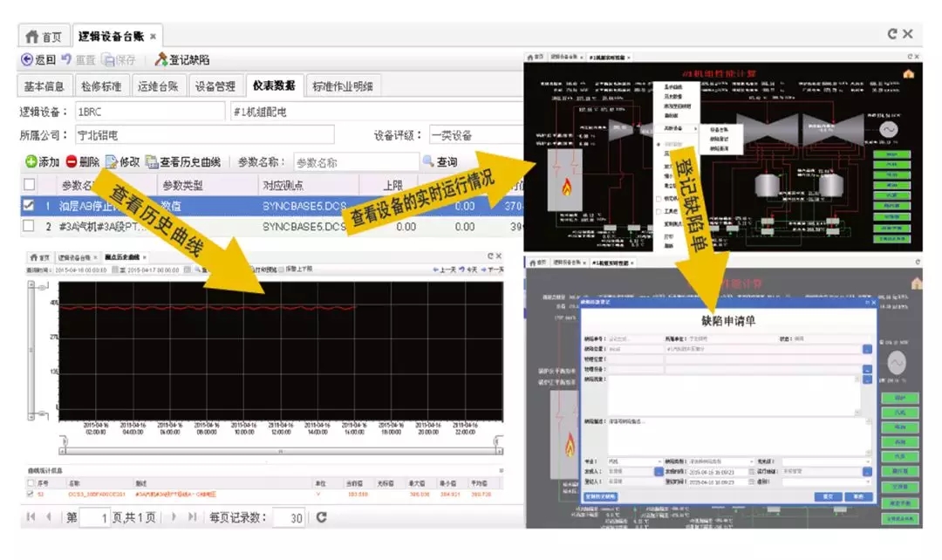
Task: Click the green 添加 add icon
Action: [x=30, y=162]
